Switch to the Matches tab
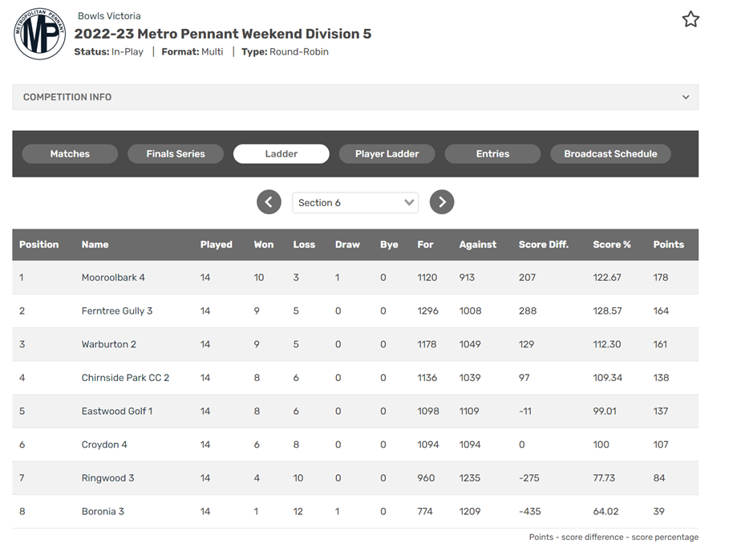 (x=70, y=154)
